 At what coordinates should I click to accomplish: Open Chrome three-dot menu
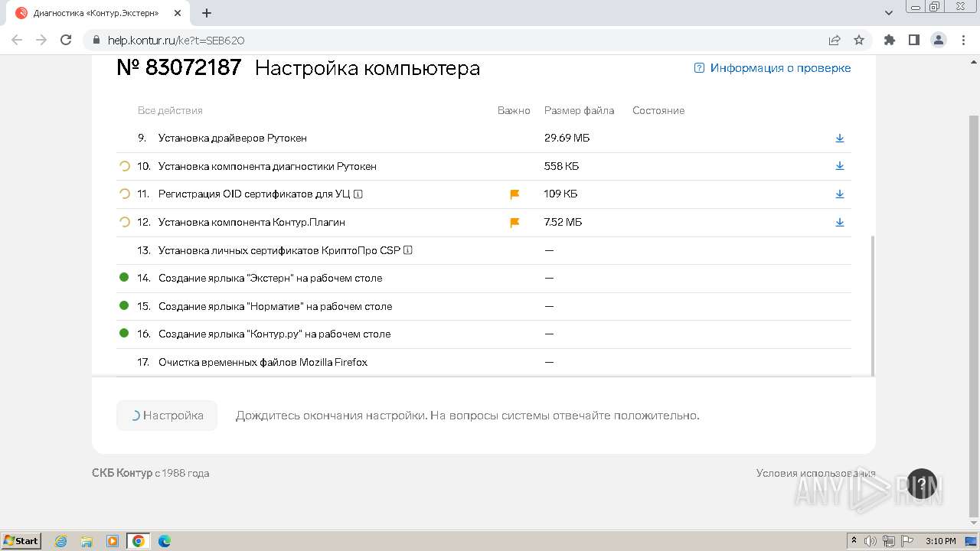pos(962,40)
